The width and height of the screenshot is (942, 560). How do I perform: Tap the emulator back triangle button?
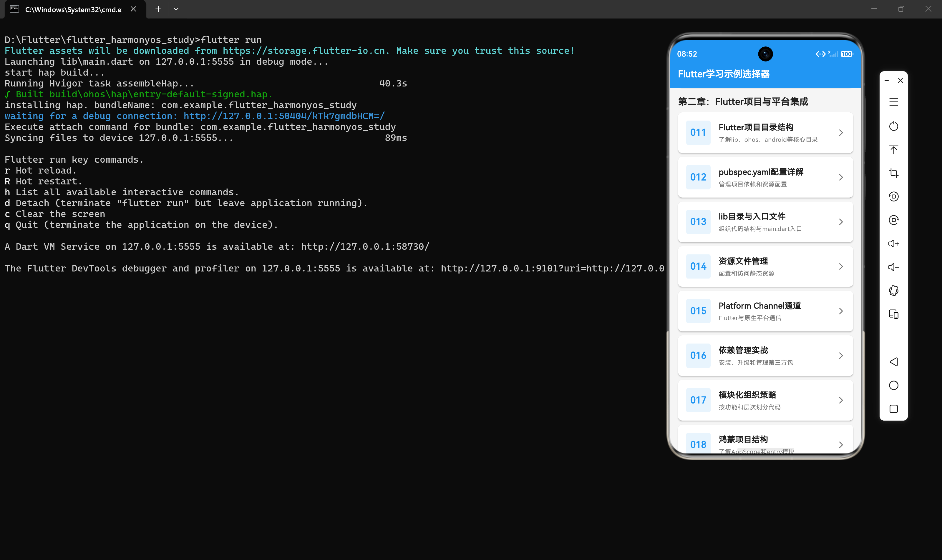pos(893,362)
